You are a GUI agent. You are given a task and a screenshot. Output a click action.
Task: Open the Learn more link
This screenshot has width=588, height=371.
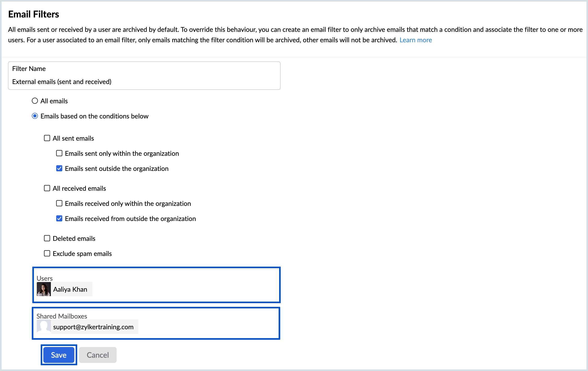pos(416,40)
